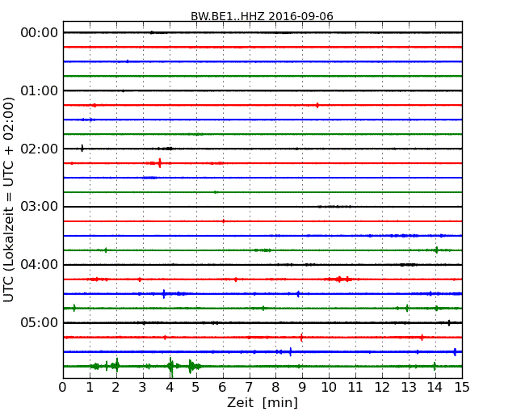Click the x-axis label "Zeit [min]"

click(x=262, y=402)
